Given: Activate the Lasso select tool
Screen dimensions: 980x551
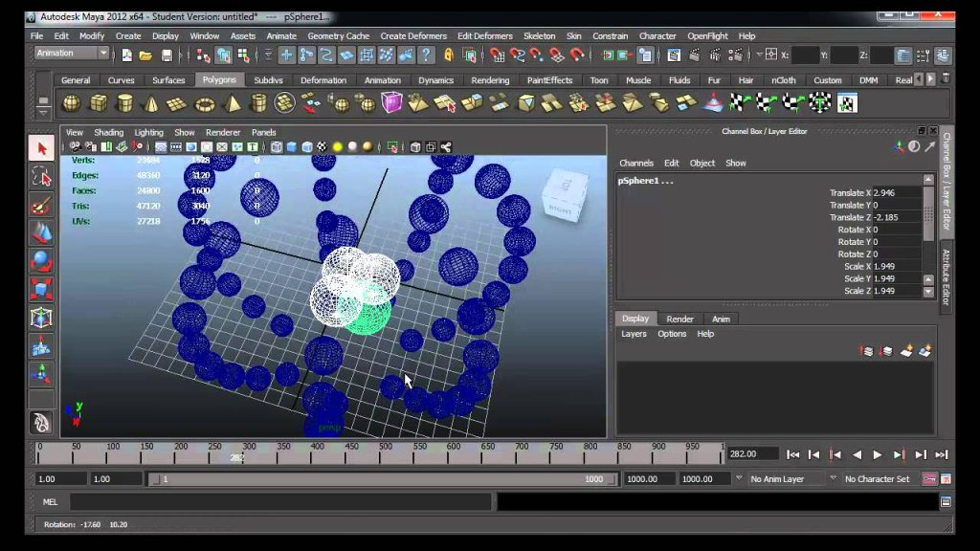Looking at the screenshot, I should 41,177.
